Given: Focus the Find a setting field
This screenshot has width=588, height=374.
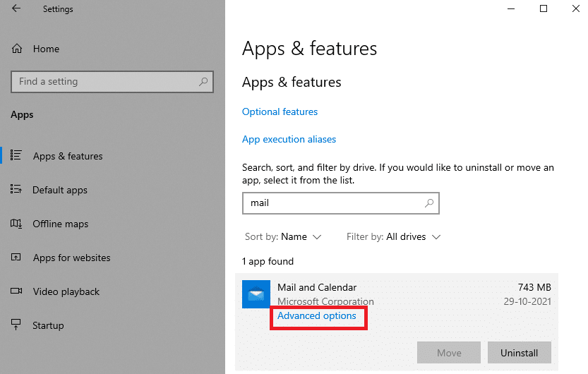Looking at the screenshot, I should click(x=112, y=82).
